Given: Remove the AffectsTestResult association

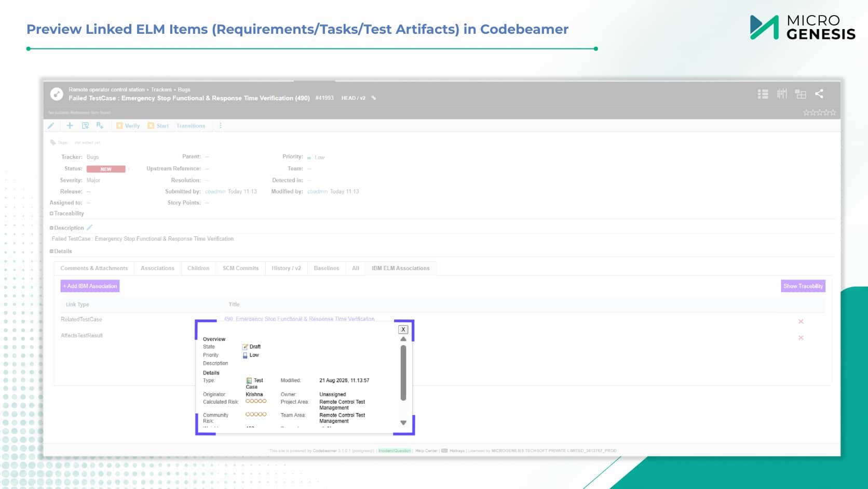Looking at the screenshot, I should (x=801, y=338).
